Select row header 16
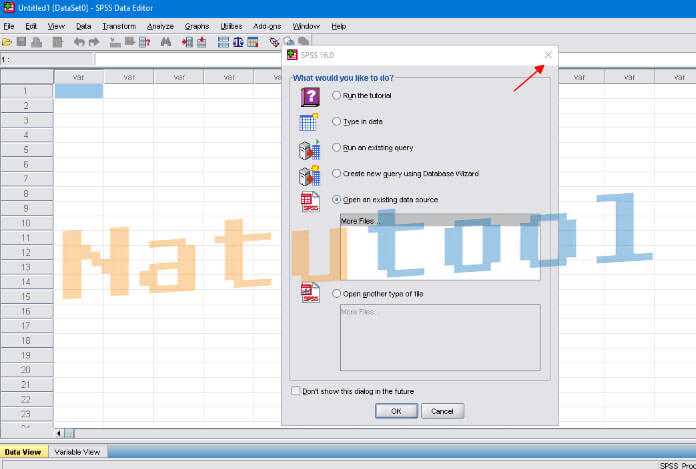Screen dimensions: 696x469 27,311
